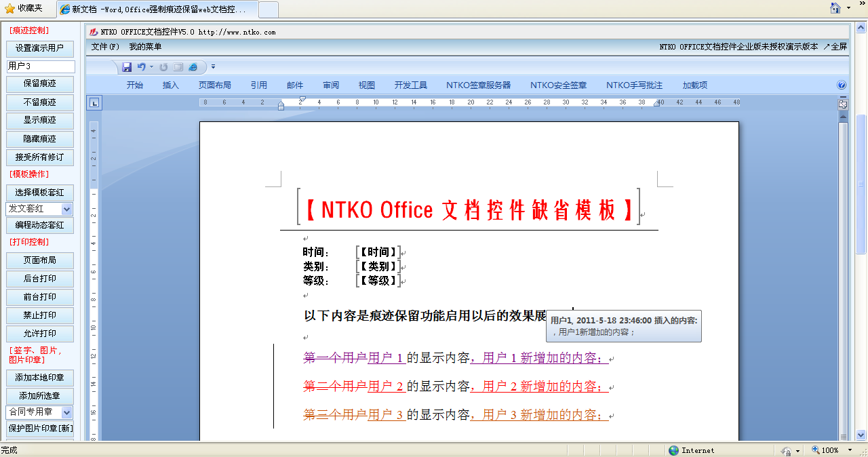Open the 文件(F) menu
Viewport: 868px width, 457px height.
[105, 47]
